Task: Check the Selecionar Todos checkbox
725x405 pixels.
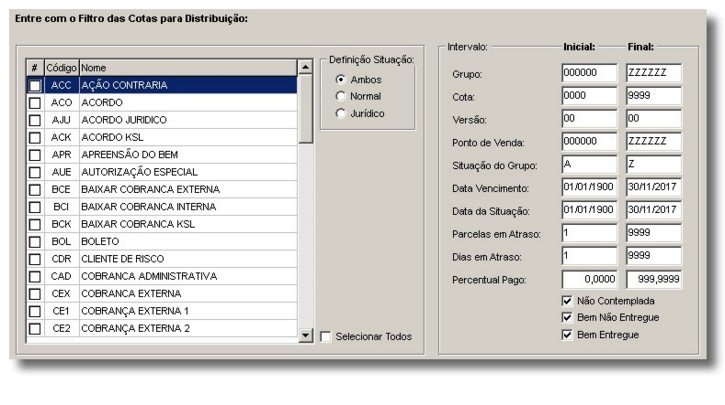Action: tap(326, 337)
